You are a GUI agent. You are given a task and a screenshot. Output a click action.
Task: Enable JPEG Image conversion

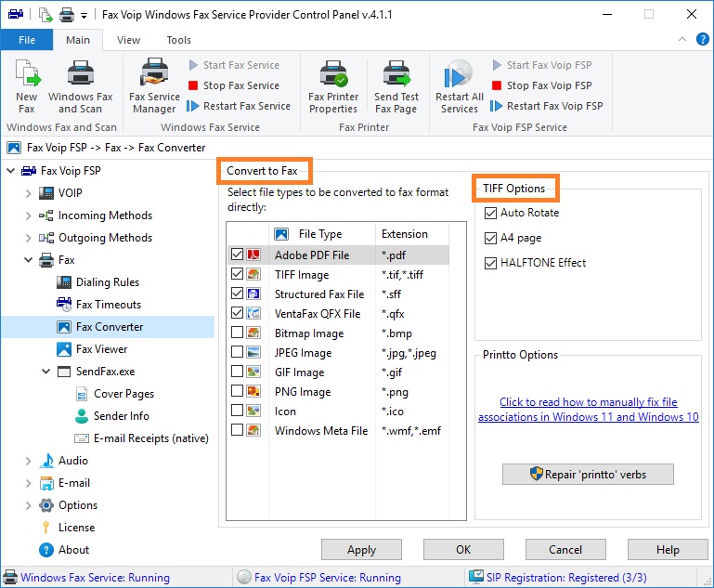[x=237, y=352]
